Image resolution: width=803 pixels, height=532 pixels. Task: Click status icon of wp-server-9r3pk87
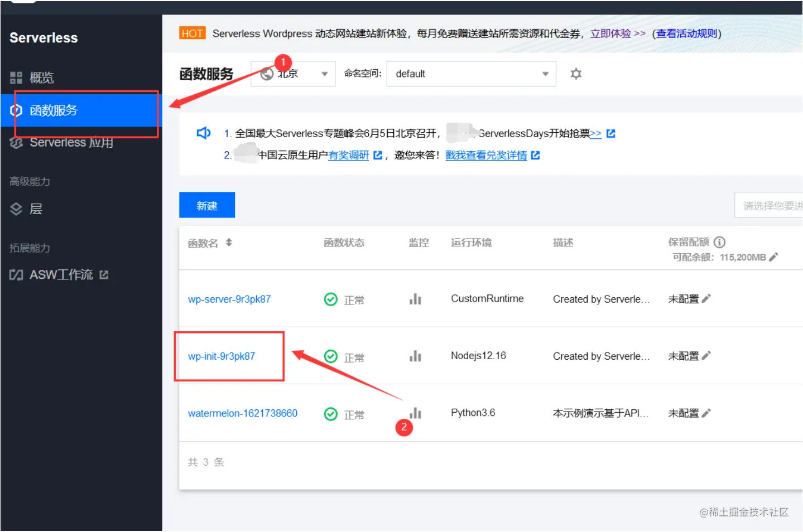coord(331,299)
